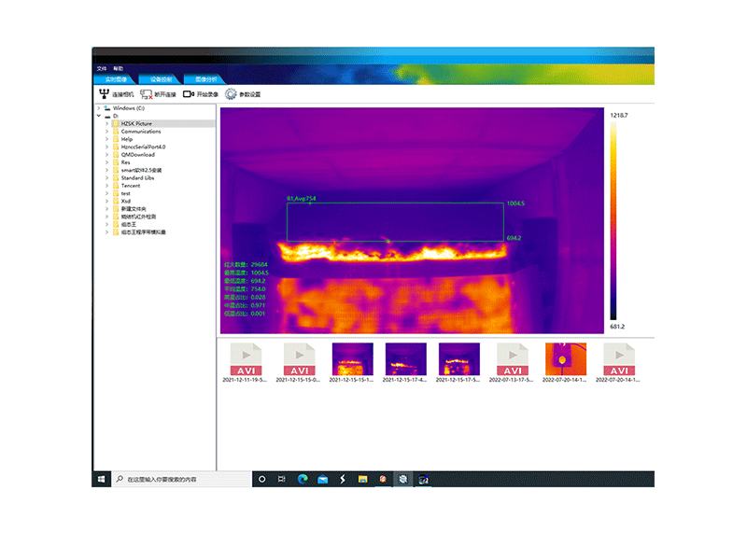747x560 pixels.
Task: Expand the HZSK Picture folder arrow
Action: click(x=106, y=124)
